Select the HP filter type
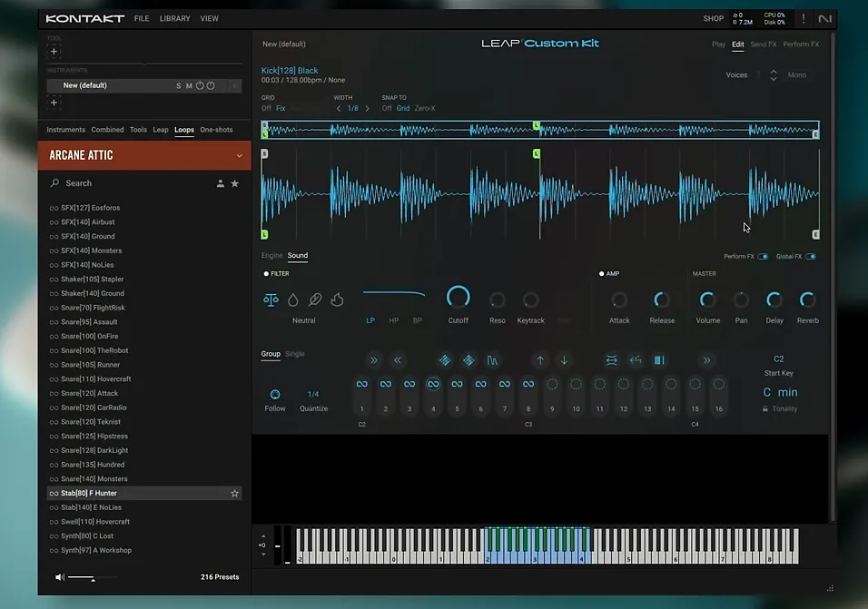 click(394, 320)
